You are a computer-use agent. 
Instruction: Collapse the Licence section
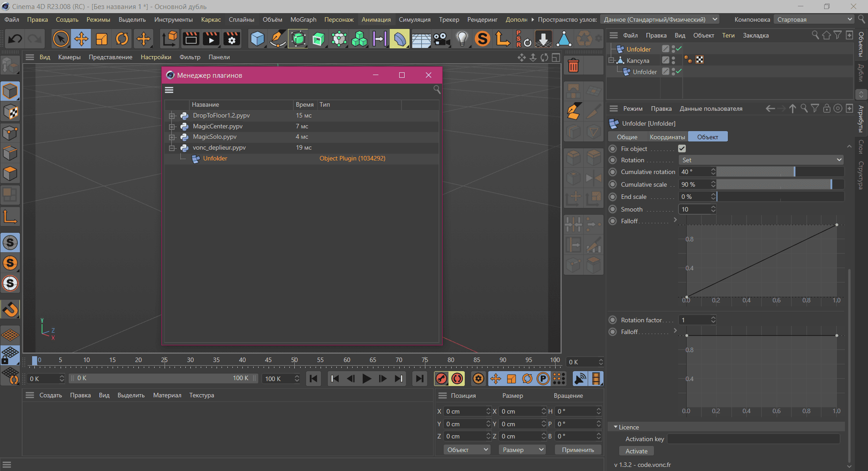click(616, 427)
